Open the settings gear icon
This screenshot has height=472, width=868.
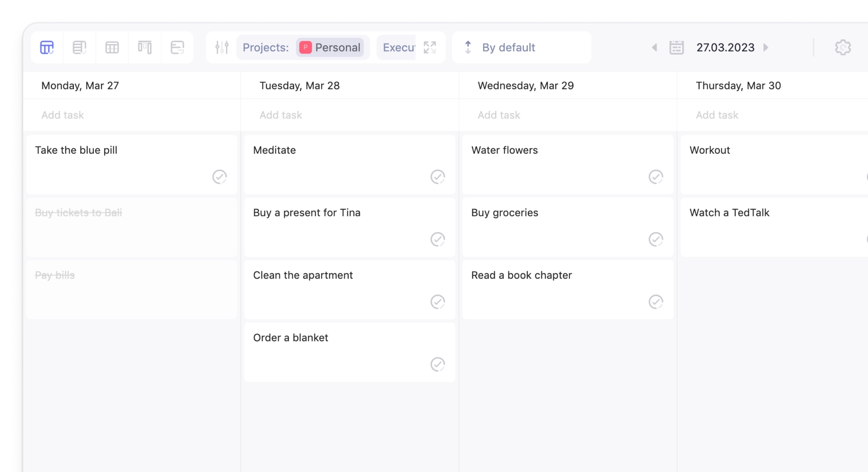(x=843, y=47)
